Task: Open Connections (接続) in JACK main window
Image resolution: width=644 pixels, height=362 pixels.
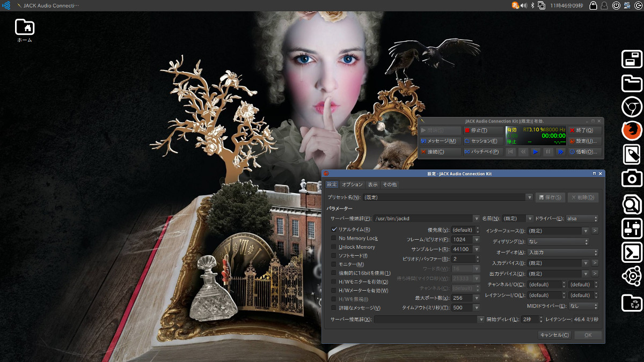Action: click(x=440, y=152)
